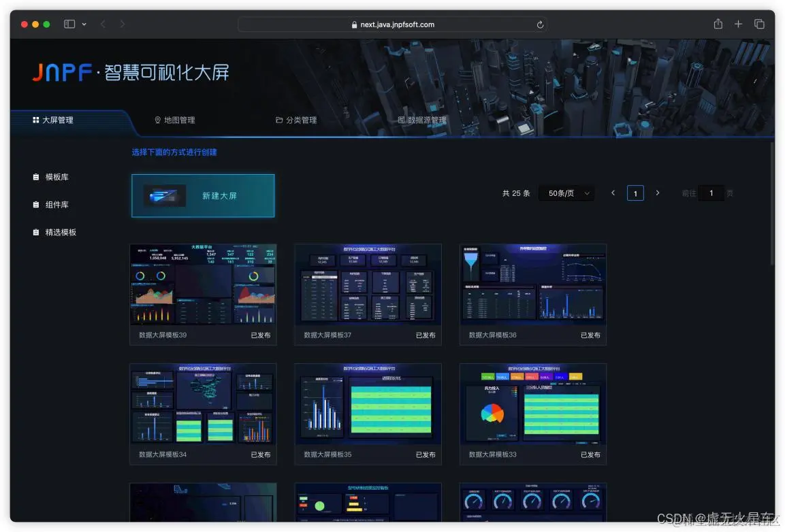Open the 数据大屏模板34 thumbnail

[203, 404]
